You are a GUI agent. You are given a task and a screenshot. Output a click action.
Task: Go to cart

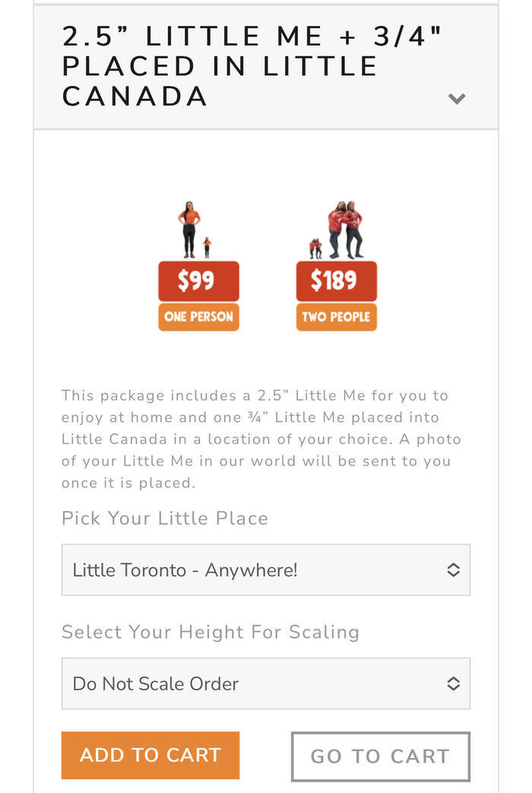pos(381,756)
